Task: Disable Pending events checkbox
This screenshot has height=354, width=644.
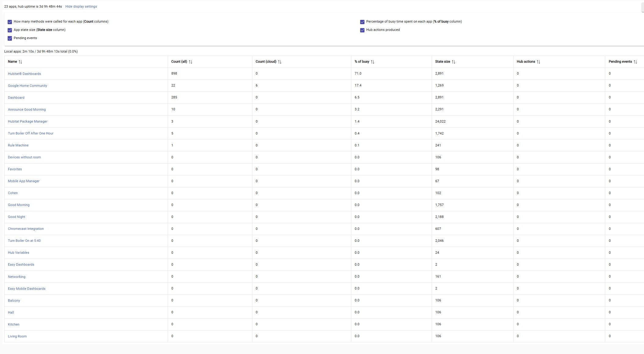Action: point(10,38)
